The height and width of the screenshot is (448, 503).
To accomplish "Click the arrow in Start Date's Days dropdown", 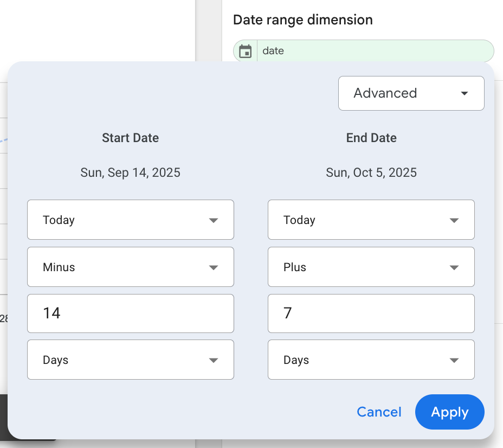I will (x=214, y=360).
